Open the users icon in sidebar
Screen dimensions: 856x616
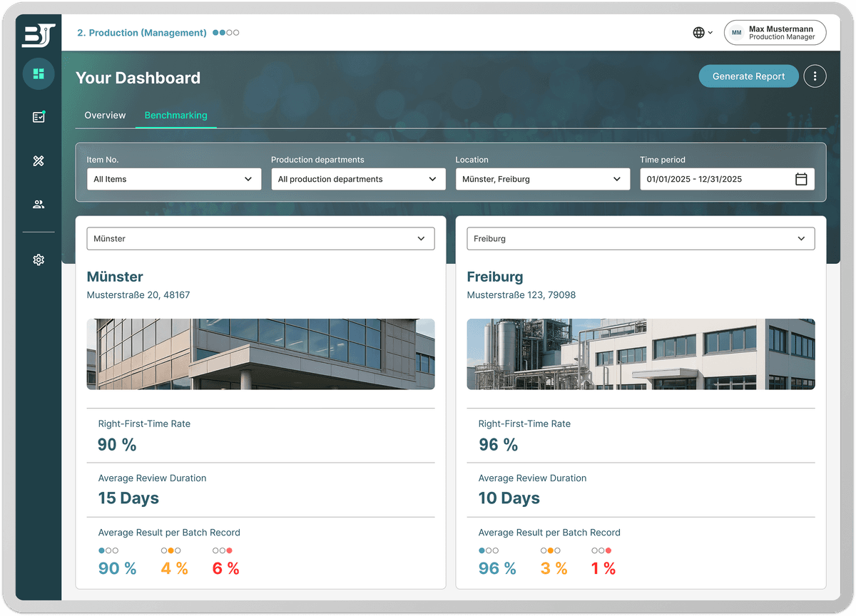(x=39, y=205)
